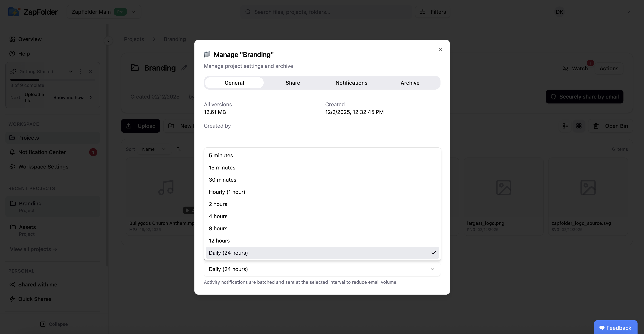Viewport: 644px width, 334px height.
Task: Toggle the Daily (24 hours) interval combo box
Action: (322, 269)
